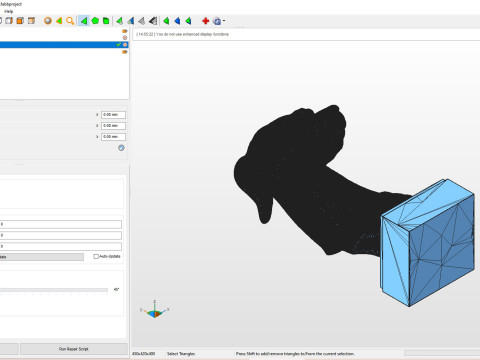The height and width of the screenshot is (360, 480).
Task: Click the orange circle icon on the selected row
Action: (x=125, y=44)
